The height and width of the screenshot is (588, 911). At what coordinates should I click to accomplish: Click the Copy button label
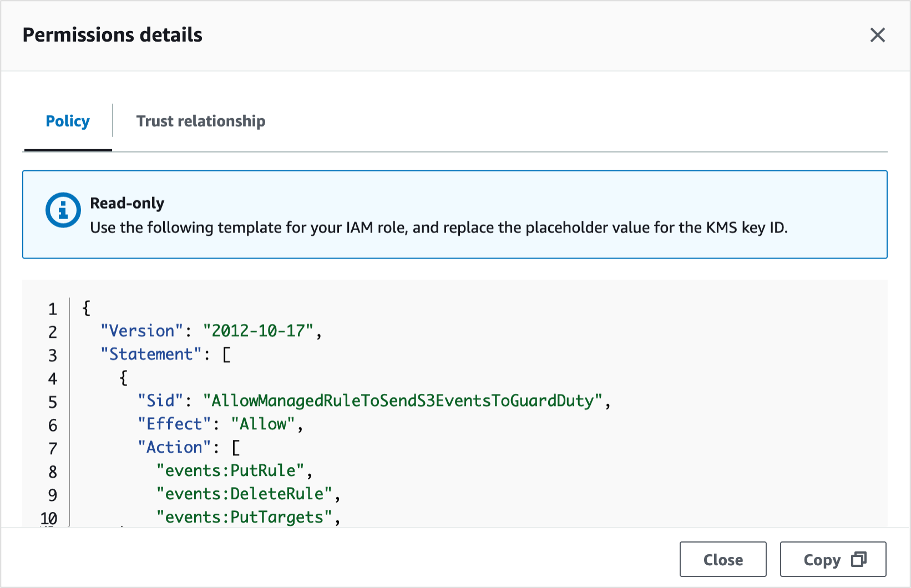[x=822, y=560]
